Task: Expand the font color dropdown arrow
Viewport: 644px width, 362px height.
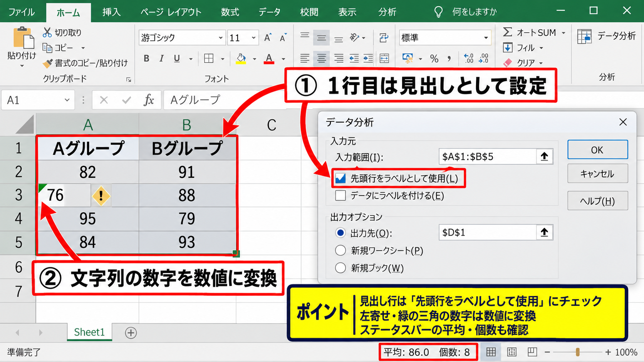Action: point(283,59)
